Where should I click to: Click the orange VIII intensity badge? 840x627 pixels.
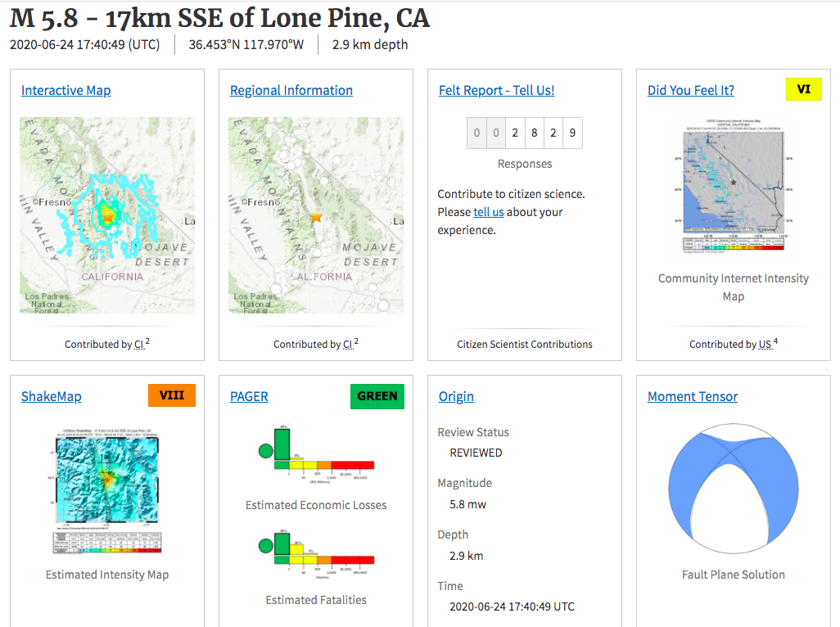[171, 396]
